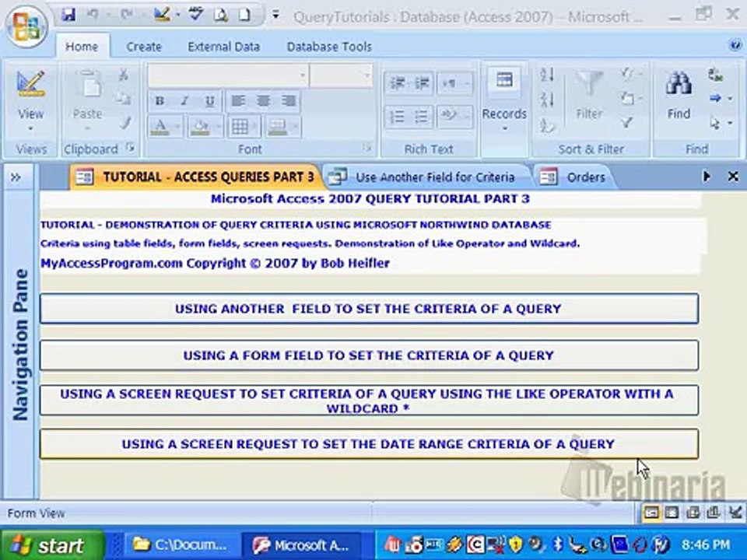747x560 pixels.
Task: Save using the Quick Access floppy icon
Action: tap(68, 15)
